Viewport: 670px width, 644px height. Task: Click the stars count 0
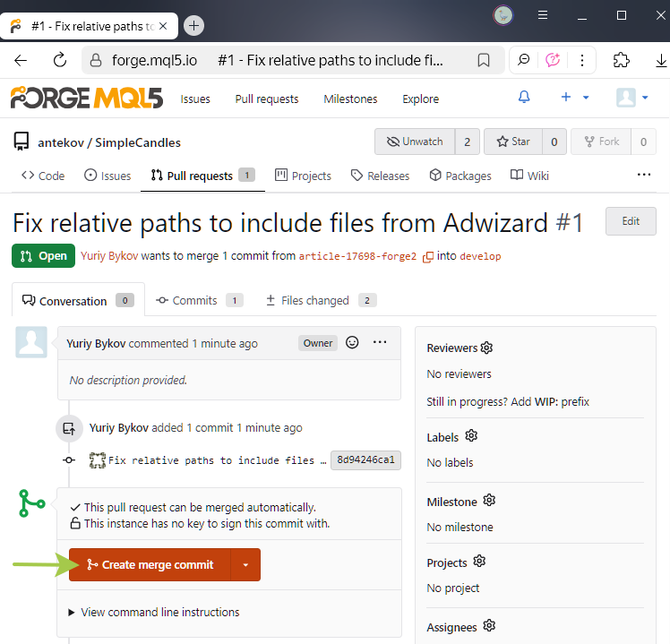click(x=554, y=142)
